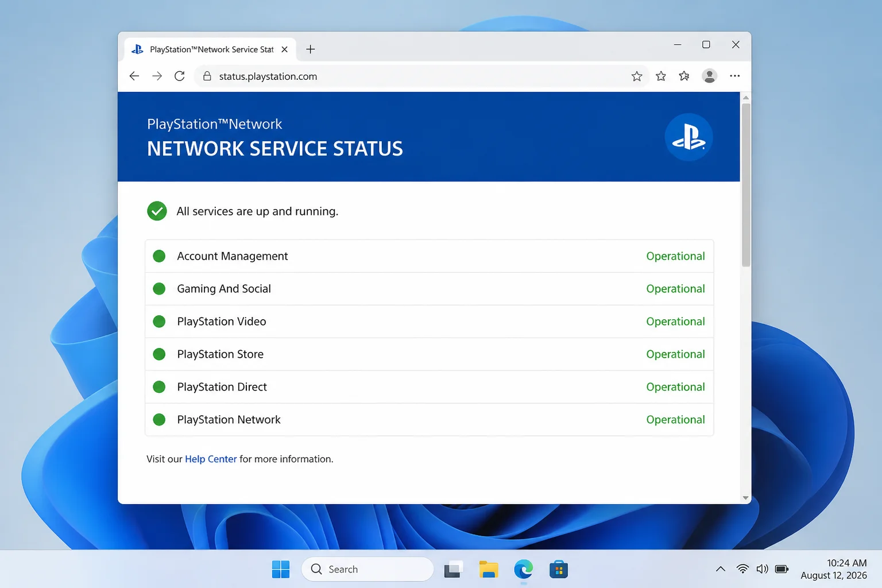The width and height of the screenshot is (882, 588).
Task: Click the status.playstation.com address field
Action: [x=422, y=76]
